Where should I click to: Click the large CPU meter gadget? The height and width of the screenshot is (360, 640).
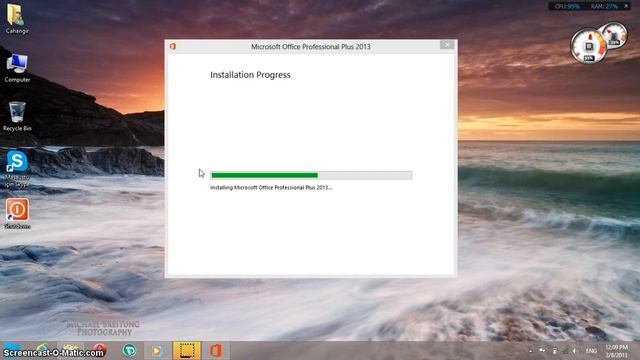588,46
